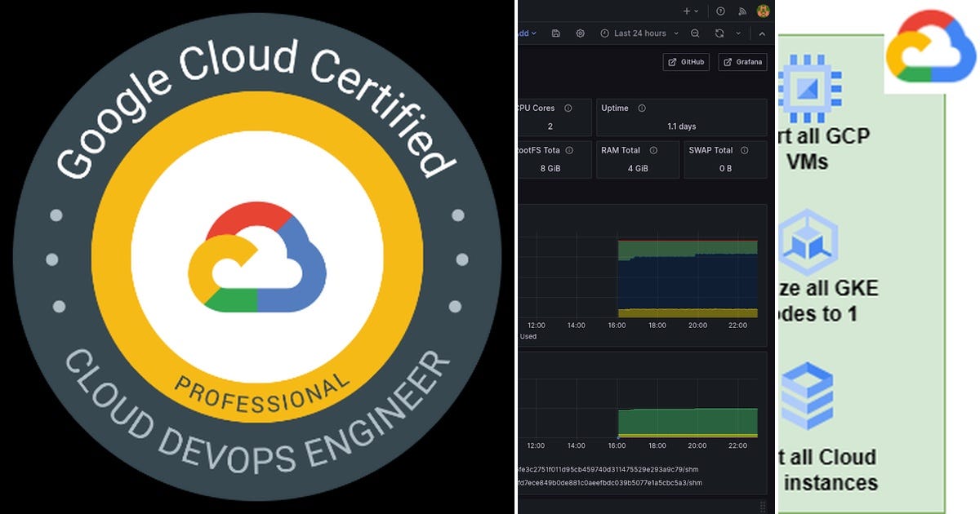
Task: Click the Uptime panel info icon
Action: coord(642,108)
